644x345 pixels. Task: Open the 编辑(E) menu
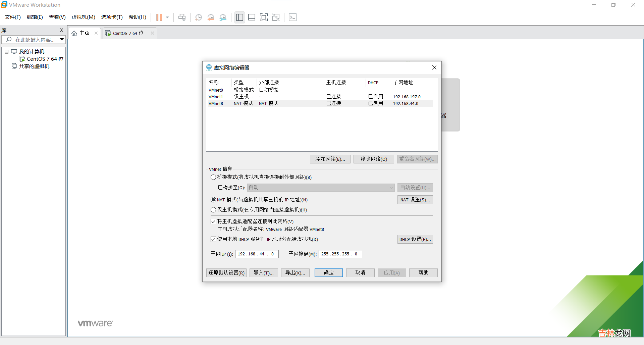35,17
